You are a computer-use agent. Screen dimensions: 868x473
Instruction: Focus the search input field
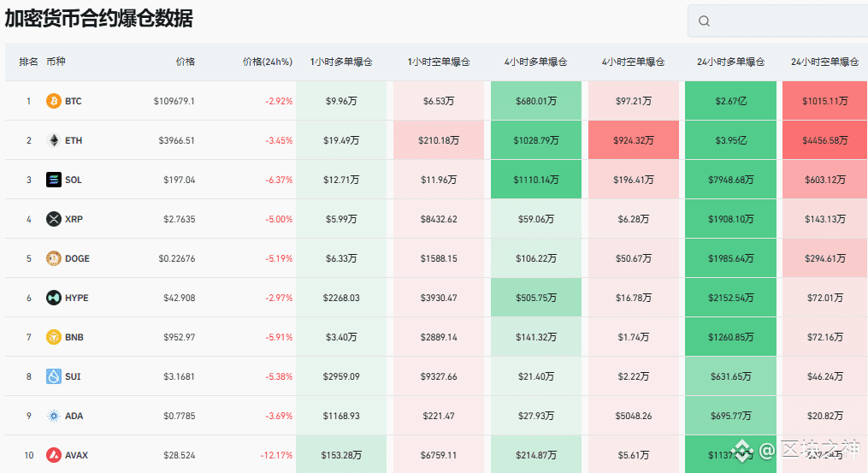(x=777, y=21)
